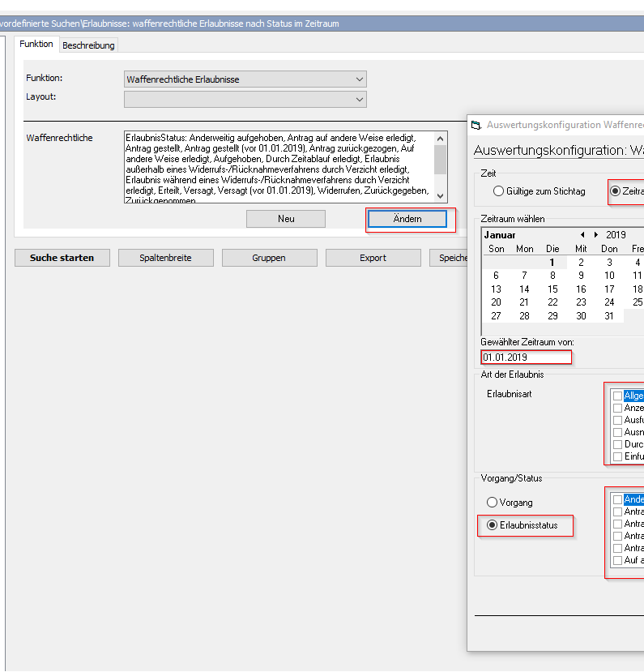644x672 pixels.
Task: Select the Gültige zum Stichtag radio button
Action: (499, 191)
